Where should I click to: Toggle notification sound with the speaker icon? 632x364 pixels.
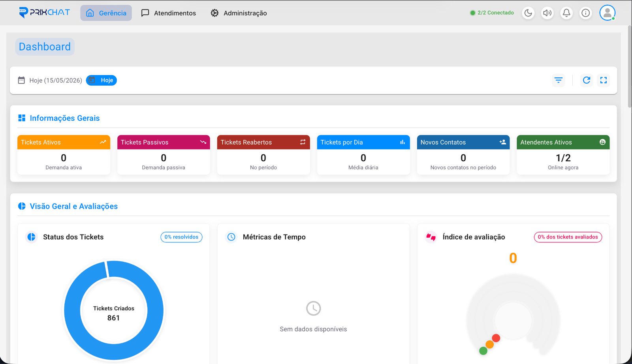(x=547, y=13)
